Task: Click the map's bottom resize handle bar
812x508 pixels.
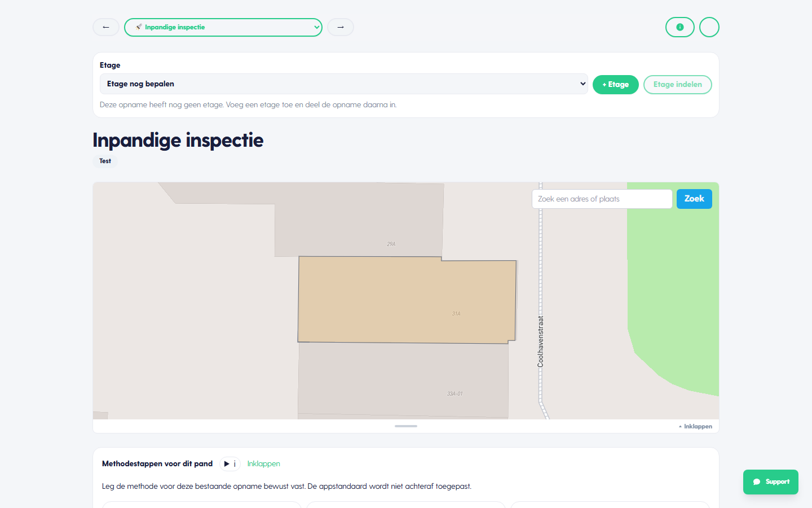Action: click(406, 426)
